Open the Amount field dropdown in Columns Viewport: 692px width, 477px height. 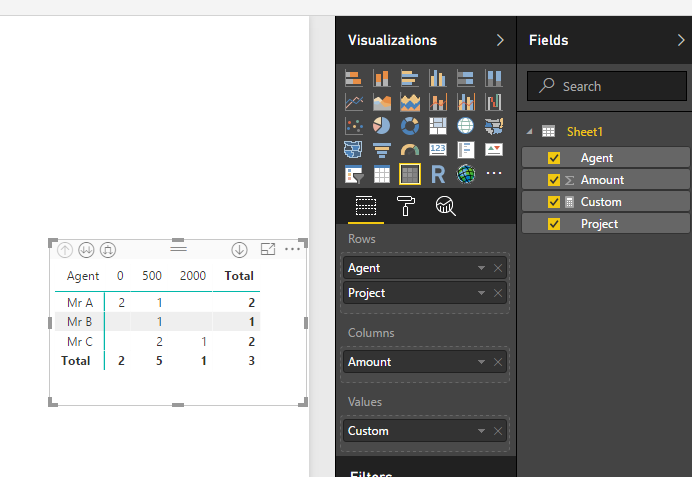(481, 362)
